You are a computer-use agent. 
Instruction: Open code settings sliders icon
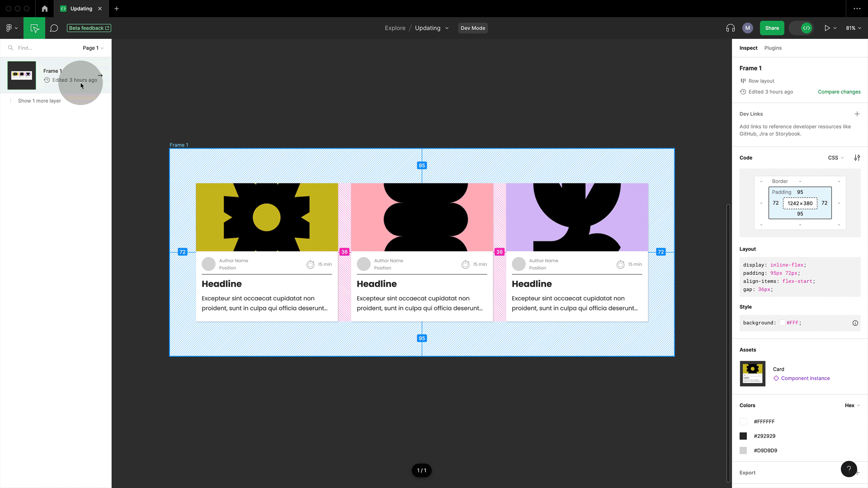tap(857, 158)
